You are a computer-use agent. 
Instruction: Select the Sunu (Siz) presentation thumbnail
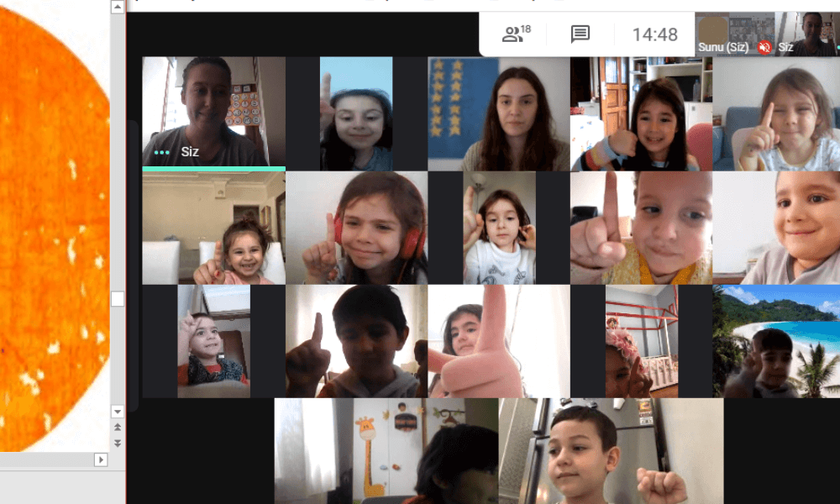coord(735,34)
